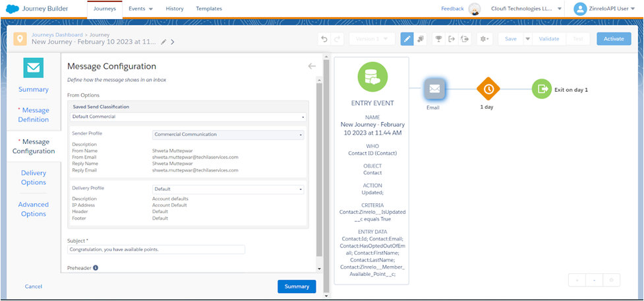Viewport: 644px width, 301px height.
Task: Click the Subject input field
Action: (x=156, y=250)
